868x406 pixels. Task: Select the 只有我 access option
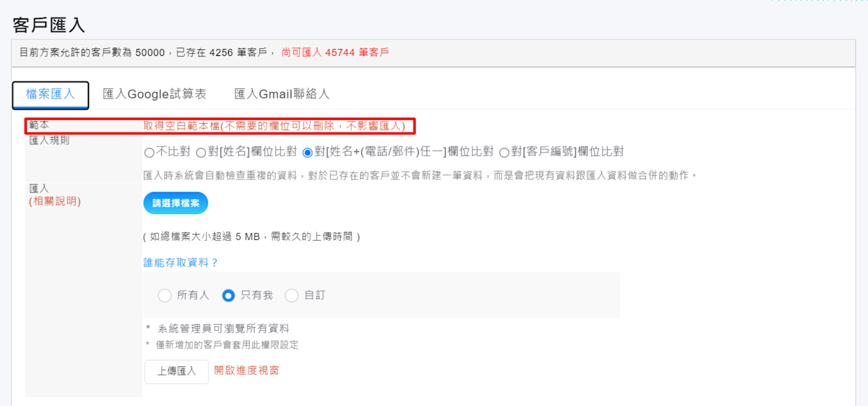pos(229,295)
